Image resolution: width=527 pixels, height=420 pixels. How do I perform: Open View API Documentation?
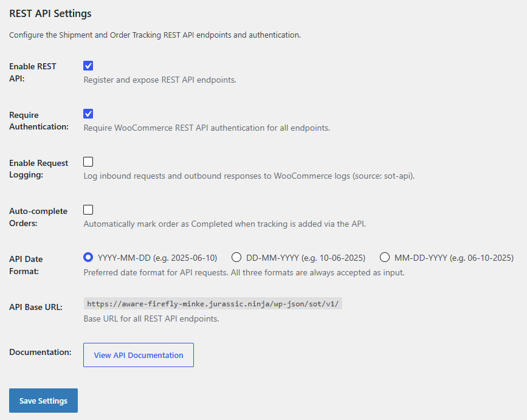click(139, 355)
